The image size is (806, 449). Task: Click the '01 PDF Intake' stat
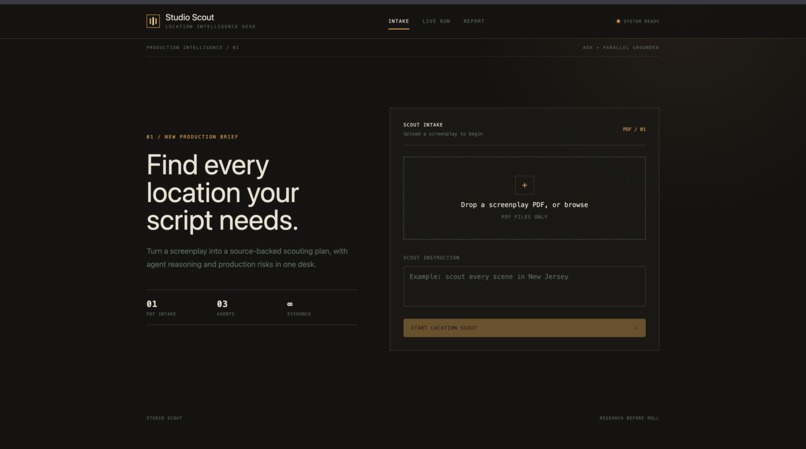161,308
